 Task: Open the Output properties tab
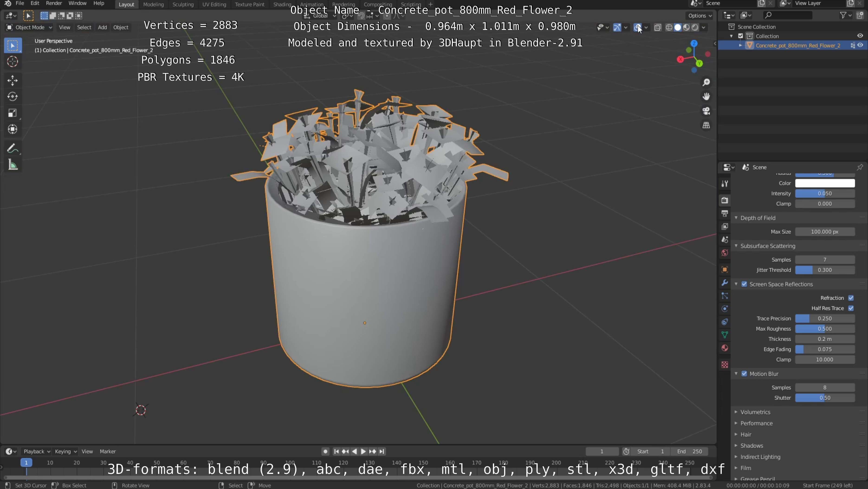725,213
